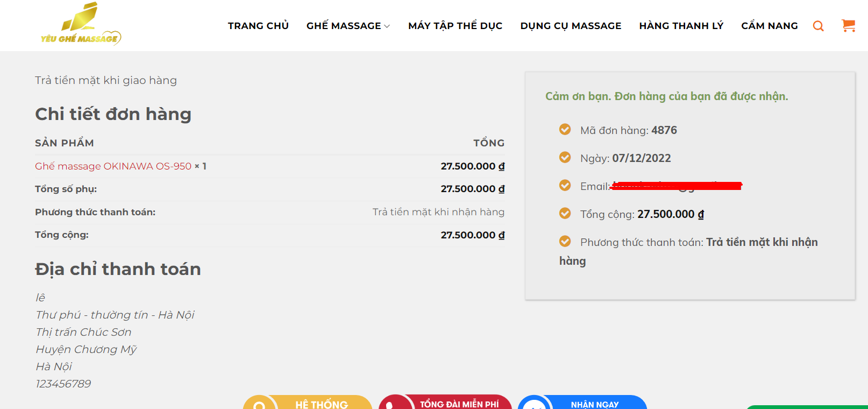Click address line Thị trấn Chúc Sơn
868x409 pixels.
[83, 332]
